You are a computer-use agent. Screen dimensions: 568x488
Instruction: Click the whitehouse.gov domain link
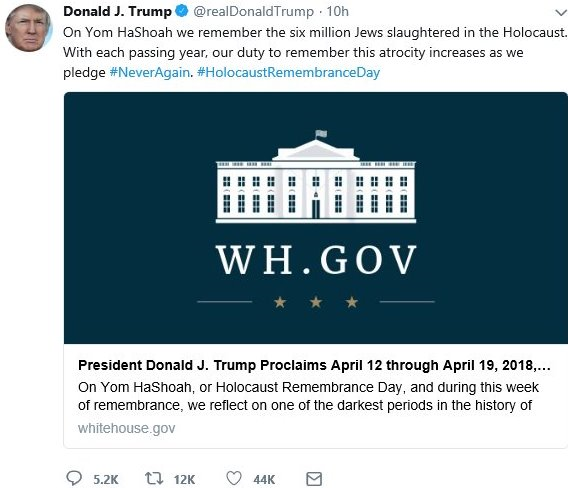click(x=126, y=428)
